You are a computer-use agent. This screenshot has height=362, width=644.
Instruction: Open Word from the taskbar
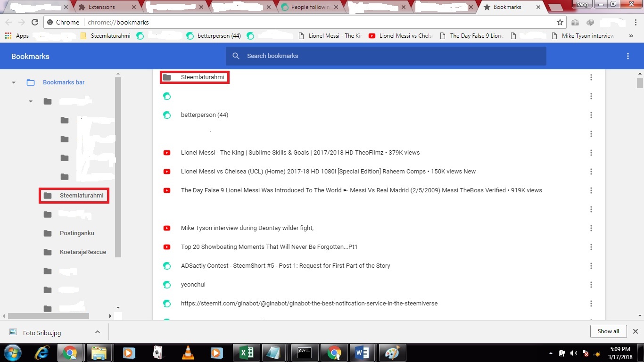pos(362,353)
